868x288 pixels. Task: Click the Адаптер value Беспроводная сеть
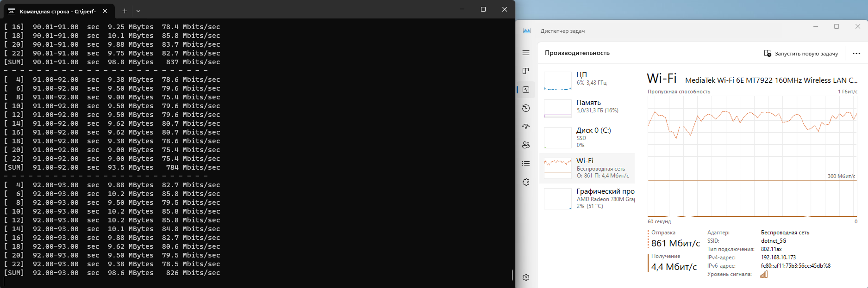tap(785, 233)
